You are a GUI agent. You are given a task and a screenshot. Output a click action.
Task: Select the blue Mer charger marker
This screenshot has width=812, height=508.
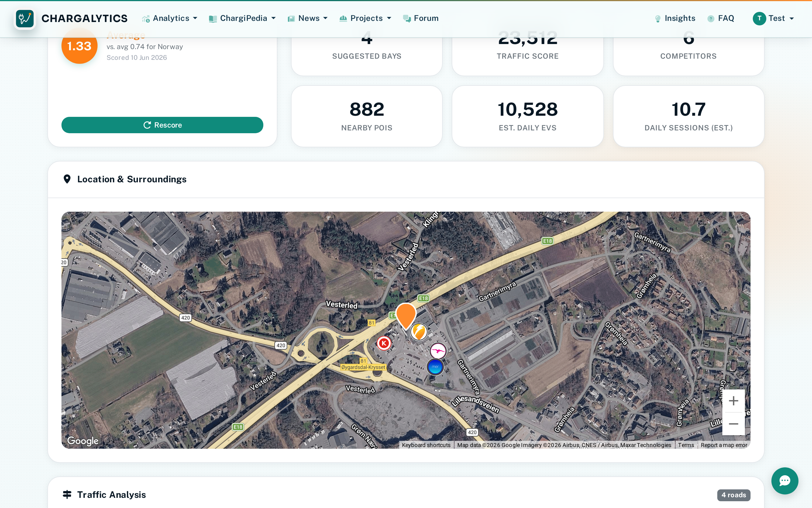(x=435, y=367)
